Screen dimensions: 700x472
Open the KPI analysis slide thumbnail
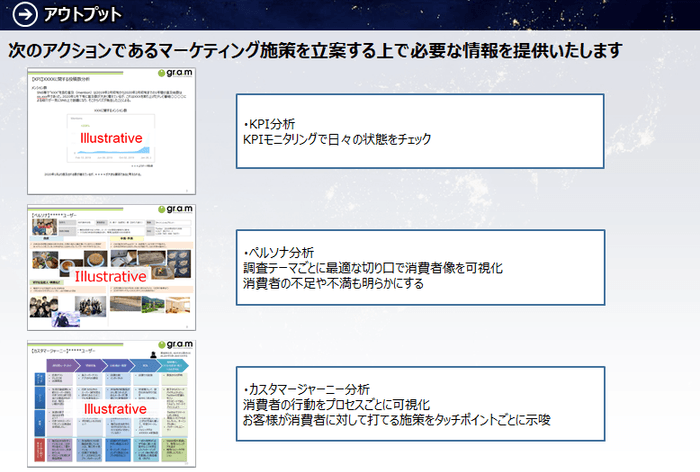click(112, 131)
